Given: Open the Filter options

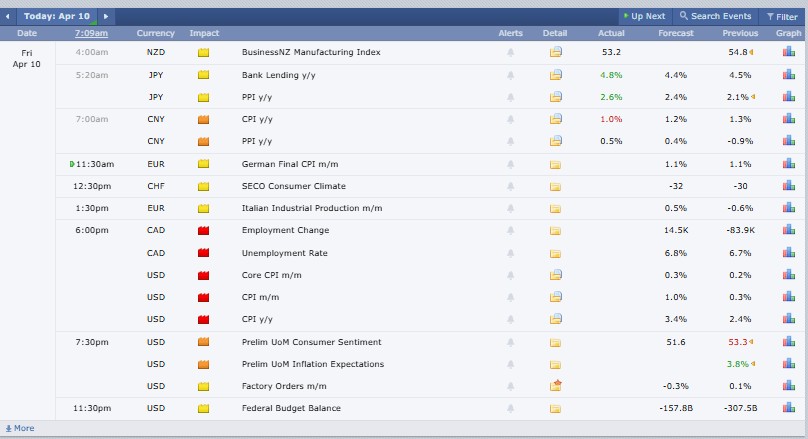Looking at the screenshot, I should tap(782, 17).
